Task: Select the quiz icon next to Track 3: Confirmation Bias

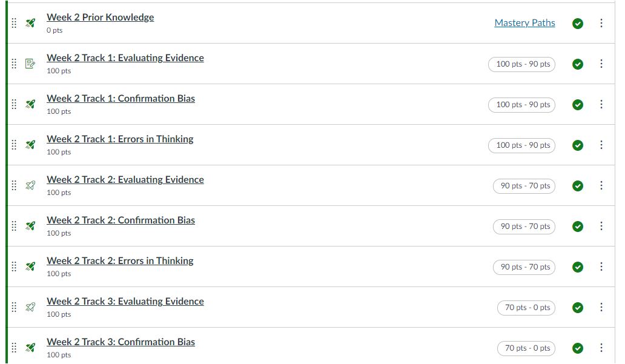Action: tap(30, 347)
